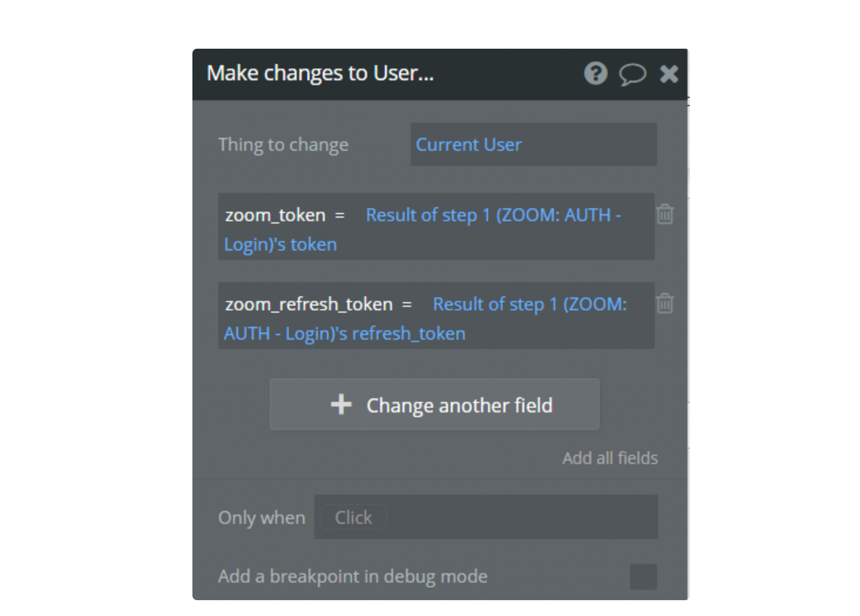Click the Current User thing to change
Viewport: 860px width, 616px height.
point(533,144)
